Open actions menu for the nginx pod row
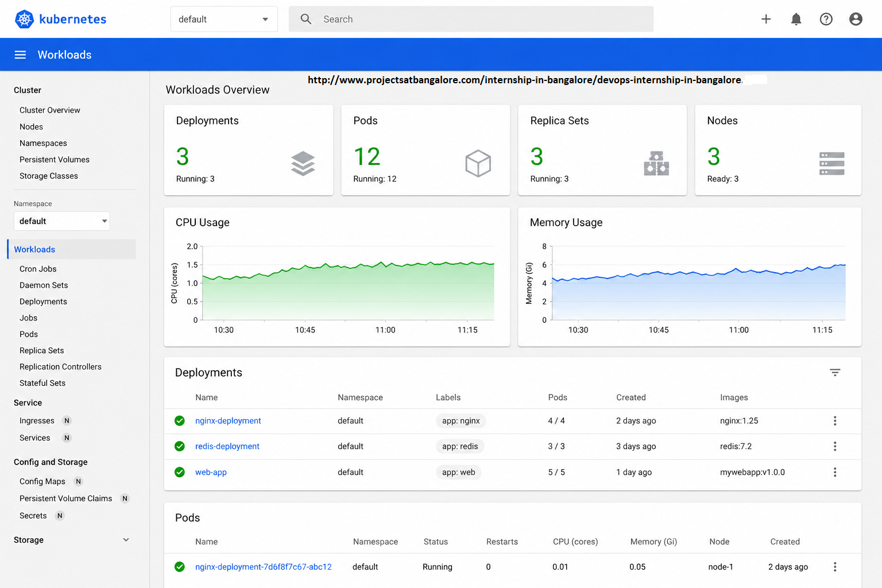Viewport: 882px width, 588px height. click(x=835, y=567)
